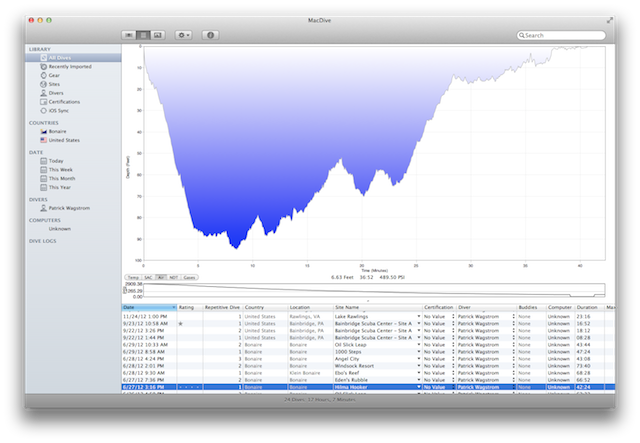The height and width of the screenshot is (443, 640).
Task: Click the 6/29/12 8:58 AM date cell
Action: pyautogui.click(x=144, y=352)
